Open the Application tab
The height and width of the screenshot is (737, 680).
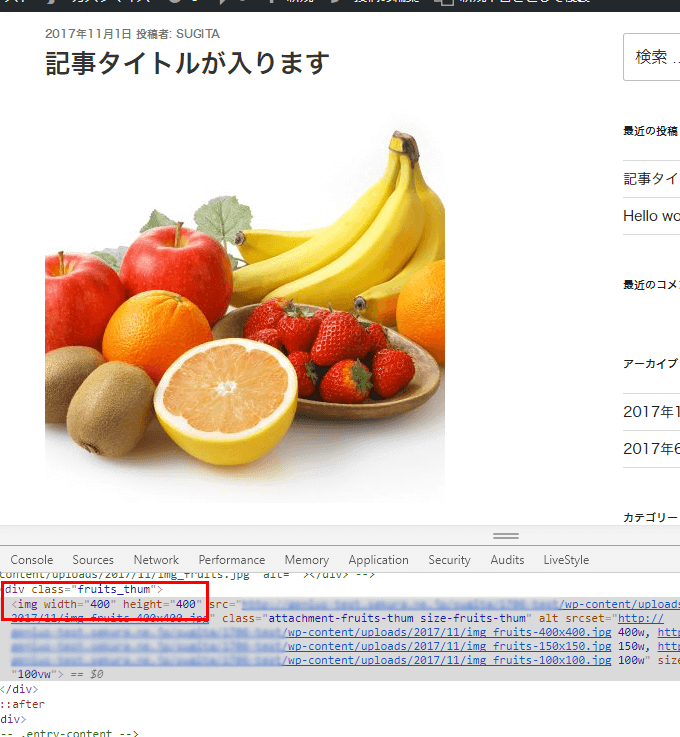pyautogui.click(x=378, y=560)
